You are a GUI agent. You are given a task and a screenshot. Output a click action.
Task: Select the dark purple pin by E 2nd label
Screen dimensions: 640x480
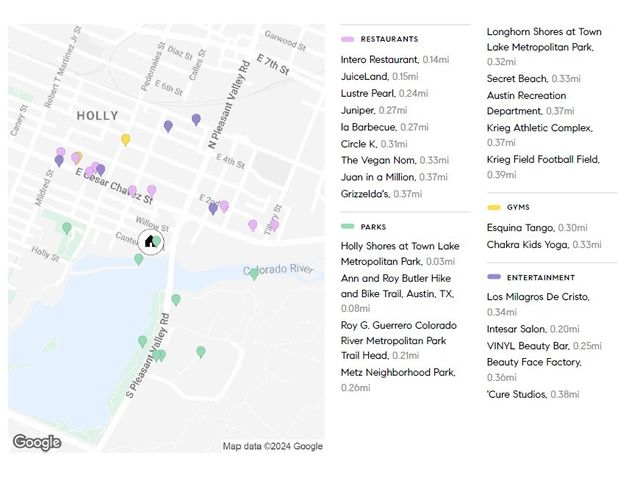213,209
